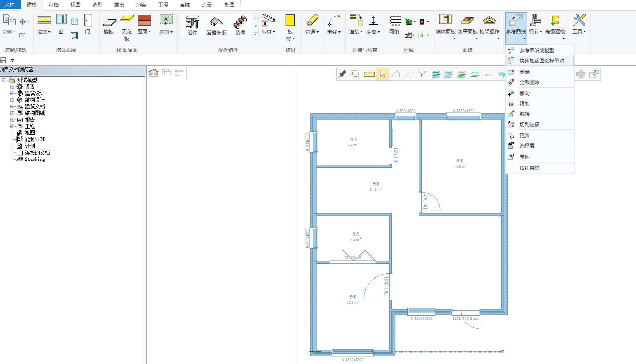The image size is (636, 364).
Task: Select 能源计算 tree item
Action: click(35, 139)
